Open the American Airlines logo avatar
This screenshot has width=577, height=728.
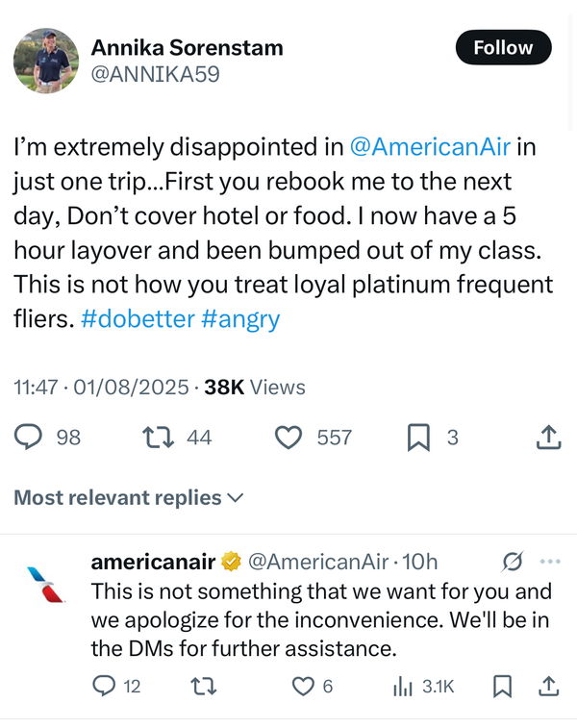[x=45, y=584]
